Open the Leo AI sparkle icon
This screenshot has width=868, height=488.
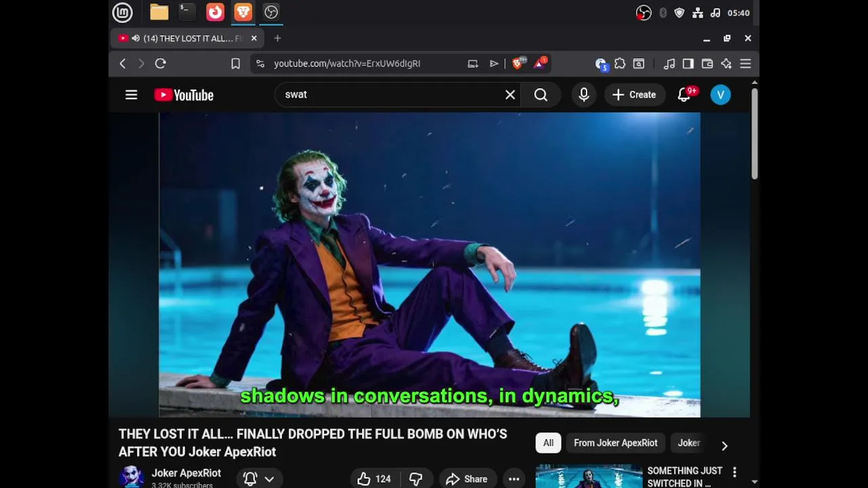click(726, 64)
